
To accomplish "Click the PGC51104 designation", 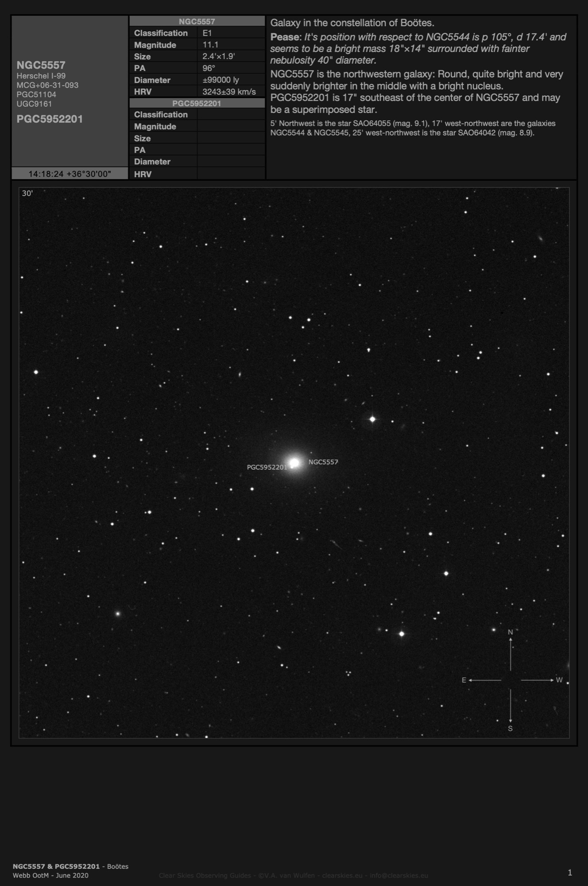I will 36,94.
